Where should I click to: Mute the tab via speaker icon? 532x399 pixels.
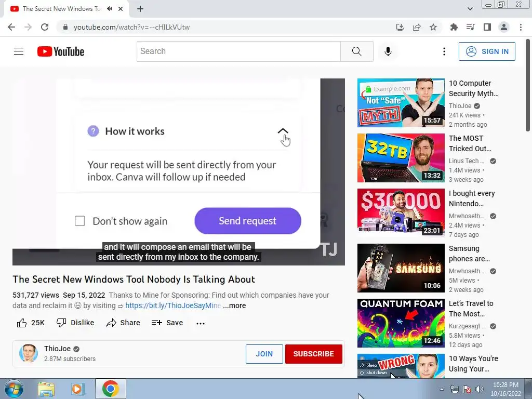coord(109,9)
